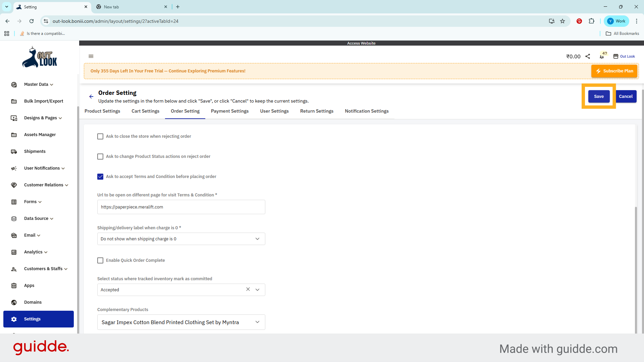The image size is (644, 362).
Task: Switch to Notification Settings tab
Action: coord(367,111)
